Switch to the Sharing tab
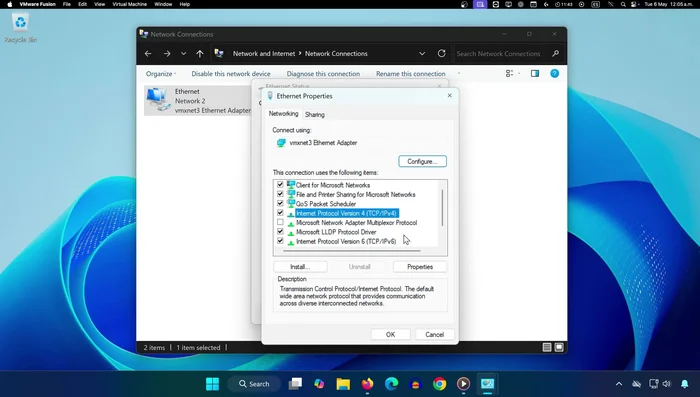This screenshot has height=397, width=700. (315, 115)
